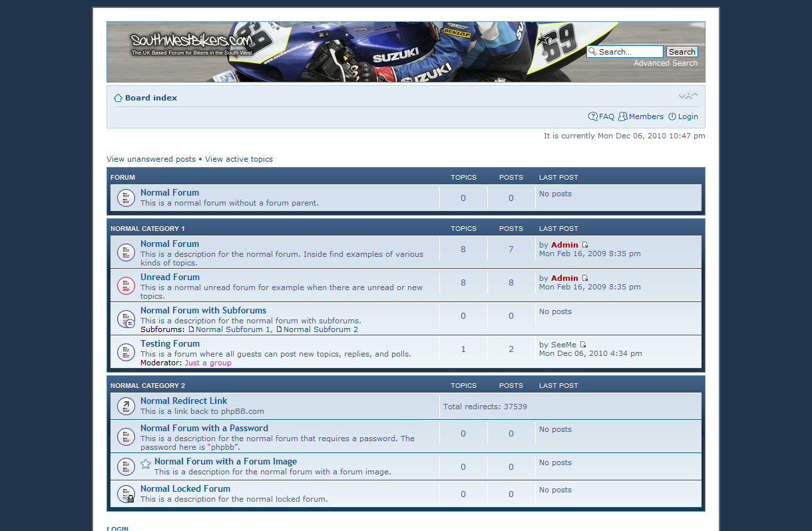Viewport: 812px width, 531px height.
Task: Click the red Unread Forum status icon
Action: (x=126, y=286)
